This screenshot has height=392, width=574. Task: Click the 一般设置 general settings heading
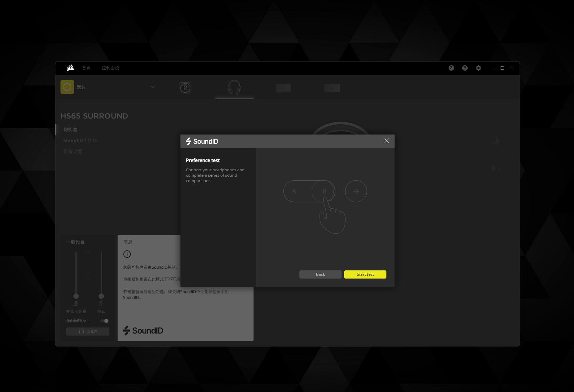75,242
